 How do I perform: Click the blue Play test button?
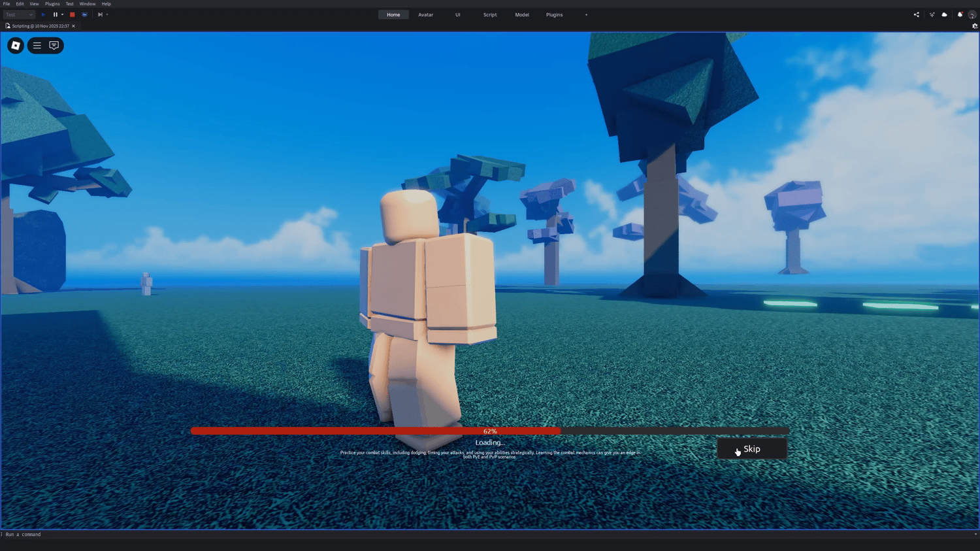coord(44,14)
